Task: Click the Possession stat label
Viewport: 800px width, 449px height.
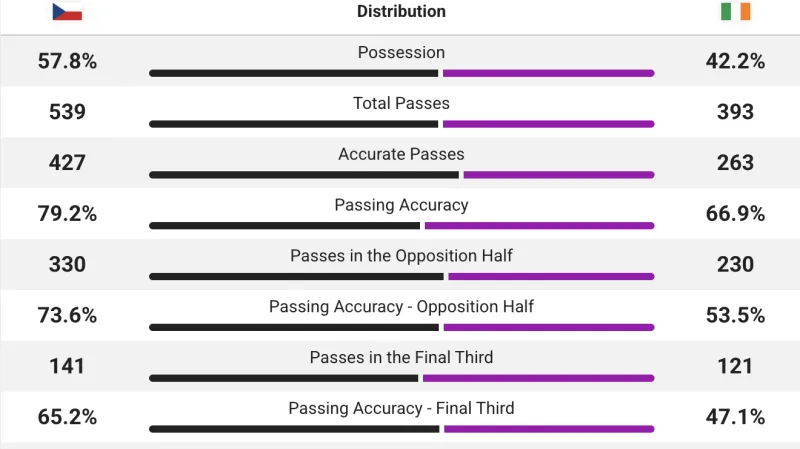Action: (x=401, y=53)
